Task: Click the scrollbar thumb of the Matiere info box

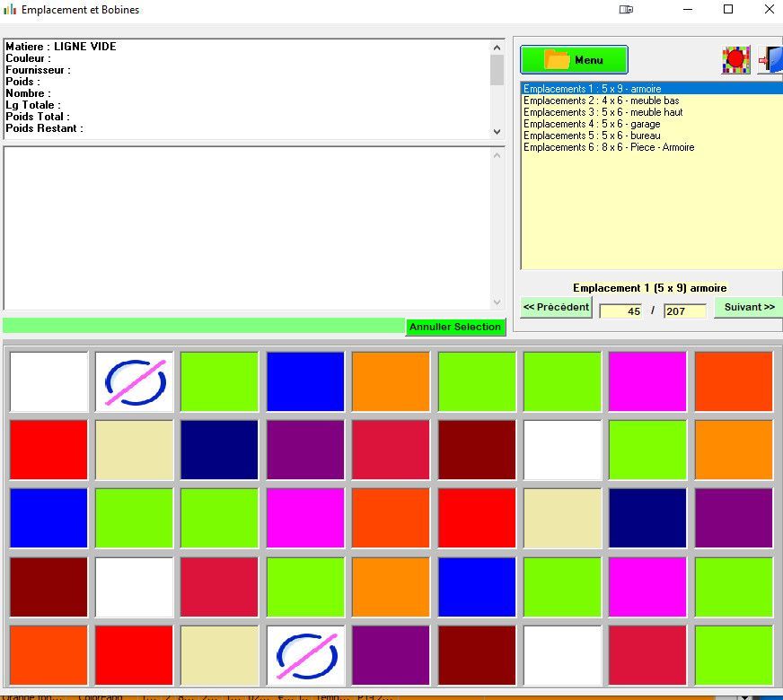Action: coord(497,70)
